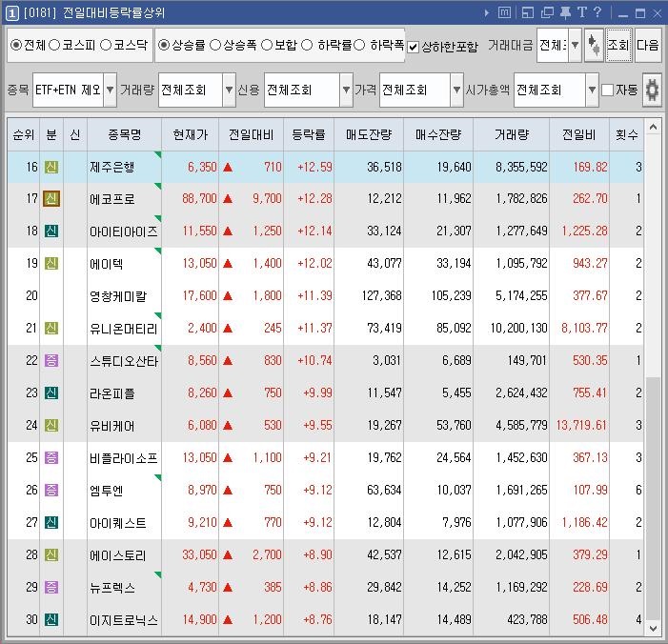Click the 증 badge for 스튜디오산타
This screenshot has height=644, width=668.
[51, 360]
